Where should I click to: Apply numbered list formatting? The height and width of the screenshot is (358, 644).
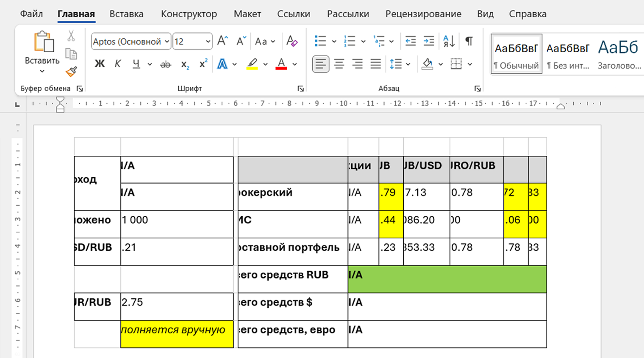[x=350, y=41]
